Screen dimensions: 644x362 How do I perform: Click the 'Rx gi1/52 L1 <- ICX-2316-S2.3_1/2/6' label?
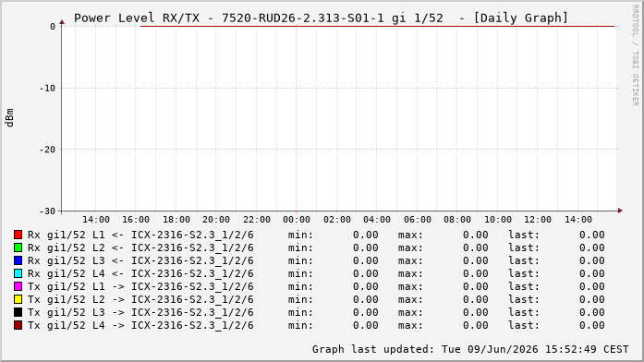[x=140, y=235]
